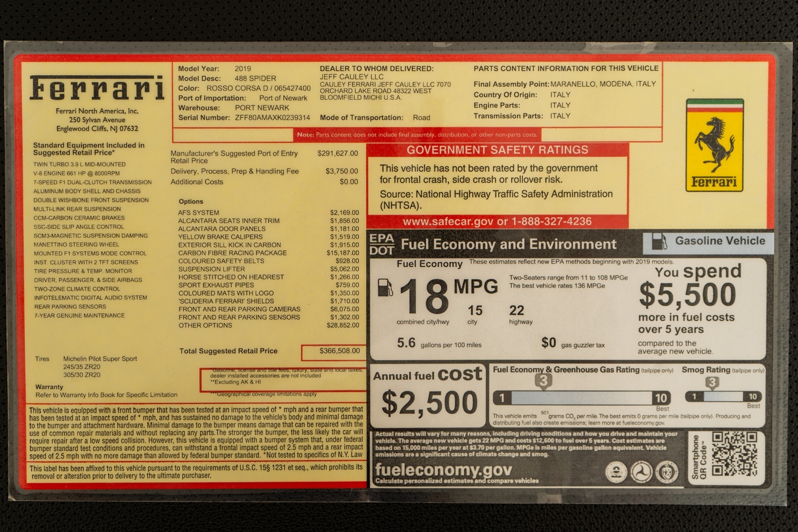The width and height of the screenshot is (798, 532).
Task: Click the DOT triskelion seal
Action: (x=640, y=472)
